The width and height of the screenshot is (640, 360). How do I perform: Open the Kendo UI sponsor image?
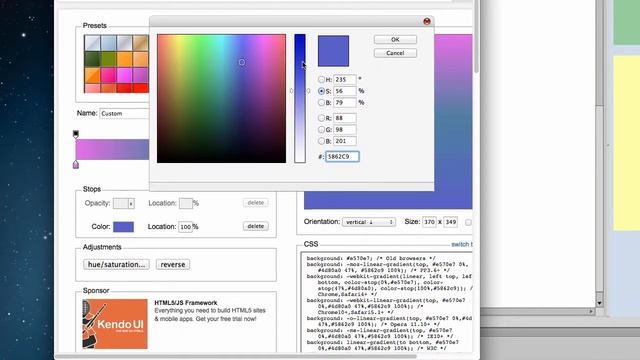115,324
